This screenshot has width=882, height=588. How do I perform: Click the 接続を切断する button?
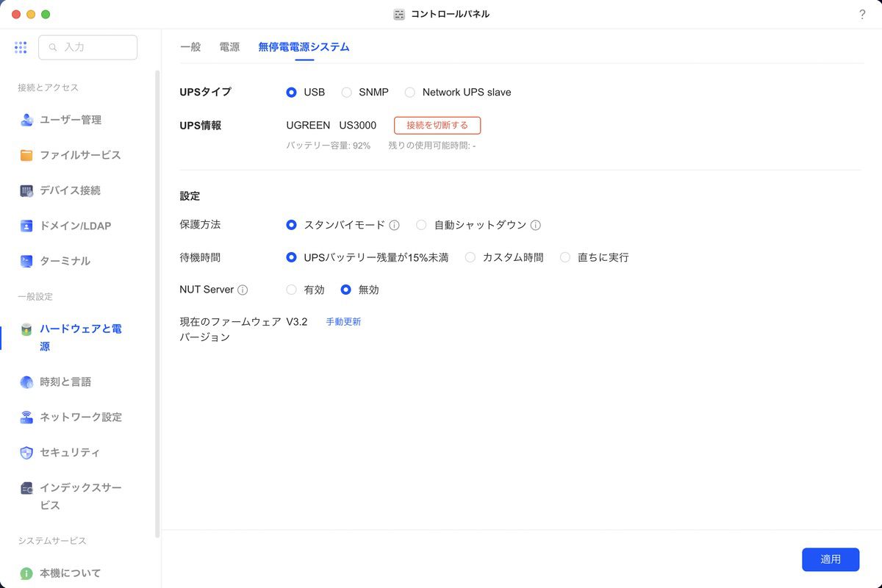437,125
